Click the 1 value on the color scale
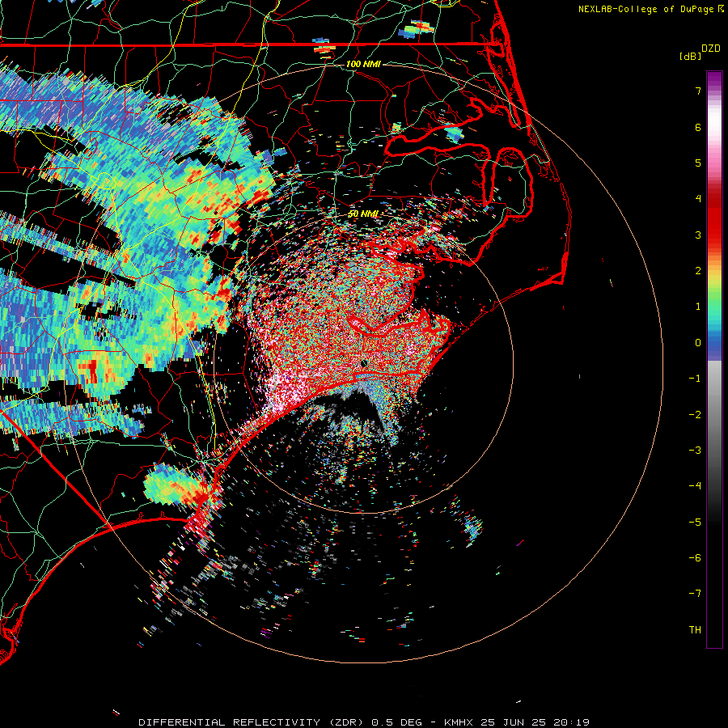The image size is (728, 728). coord(698,307)
